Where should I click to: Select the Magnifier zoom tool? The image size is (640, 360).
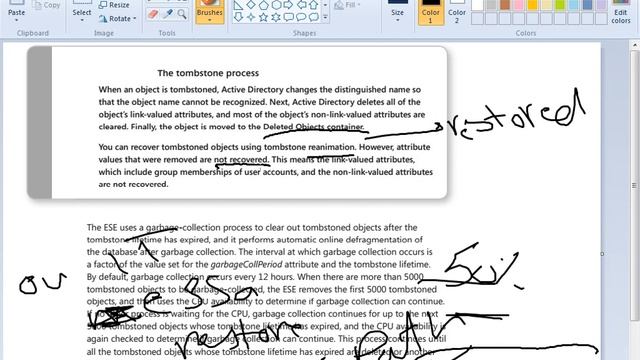(182, 15)
